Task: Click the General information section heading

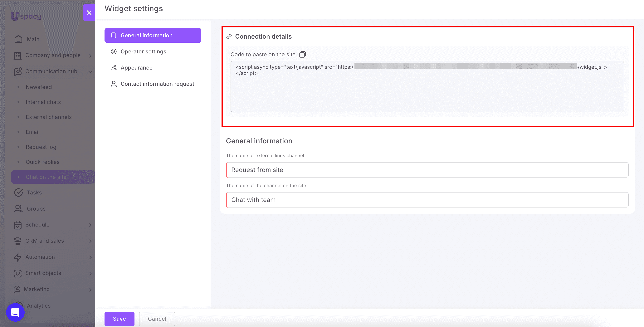Action: click(259, 141)
